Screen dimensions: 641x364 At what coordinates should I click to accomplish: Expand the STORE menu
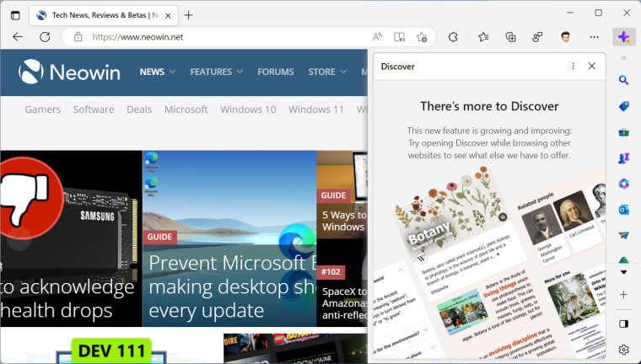pyautogui.click(x=327, y=72)
